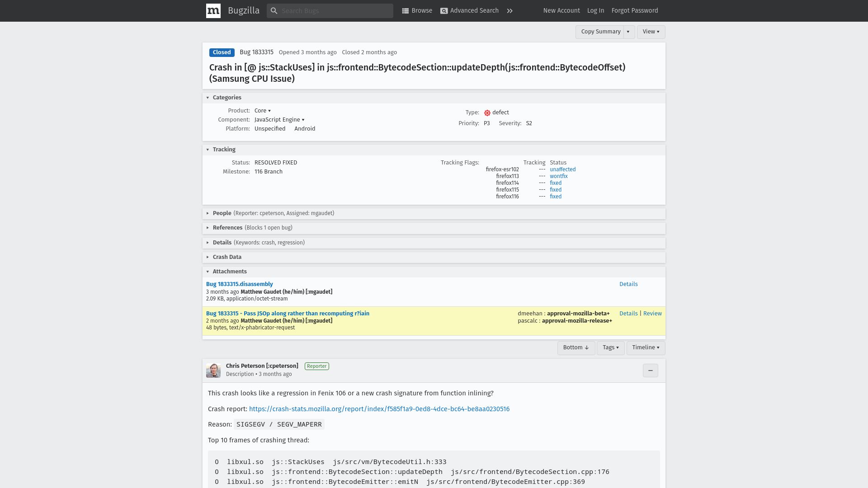
Task: Click Chris Peterson's avatar image
Action: tap(213, 371)
